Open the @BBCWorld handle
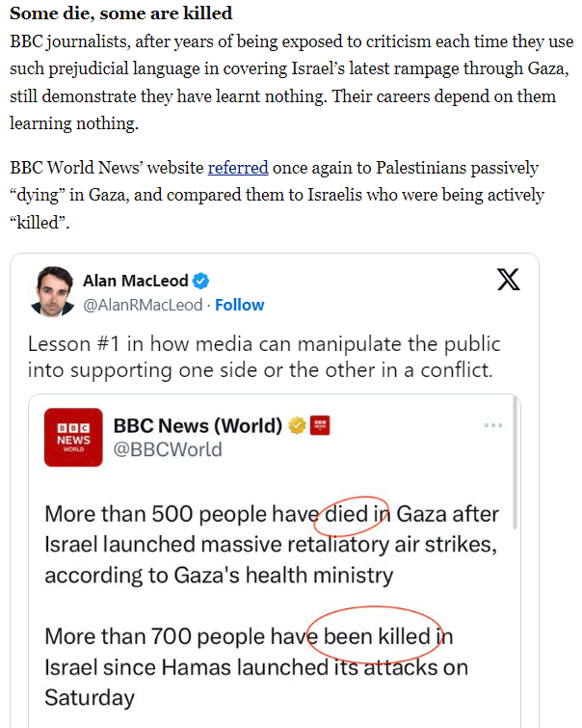The width and height of the screenshot is (582, 728). tap(168, 449)
